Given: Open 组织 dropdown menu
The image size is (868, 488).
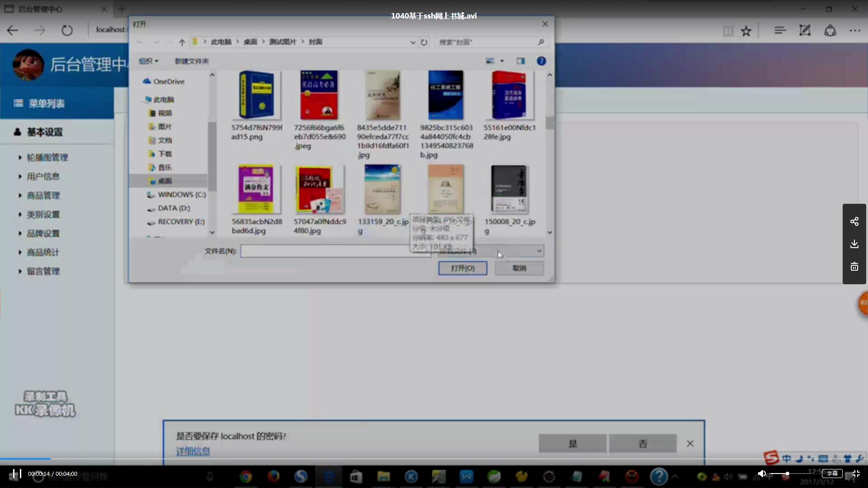Looking at the screenshot, I should tap(148, 61).
